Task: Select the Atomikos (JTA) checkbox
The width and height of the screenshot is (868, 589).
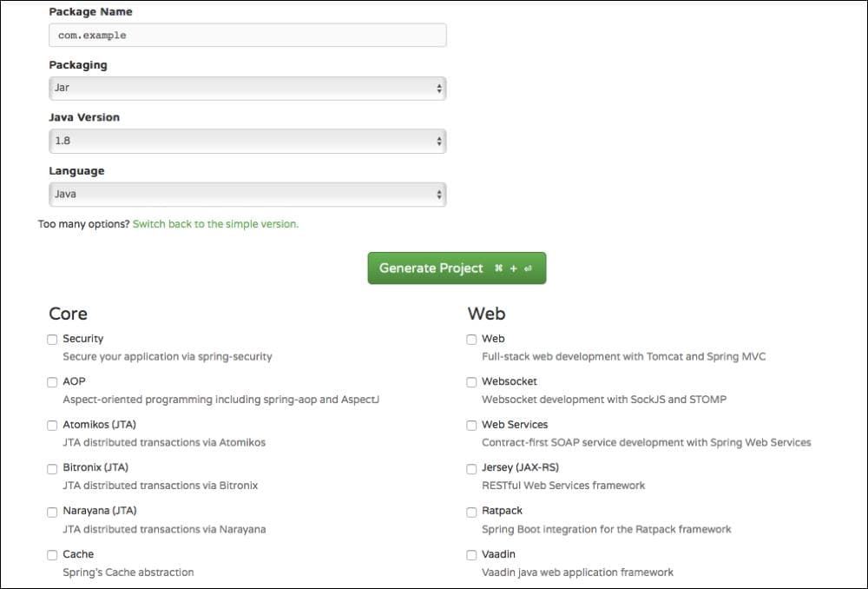Action: pos(52,425)
